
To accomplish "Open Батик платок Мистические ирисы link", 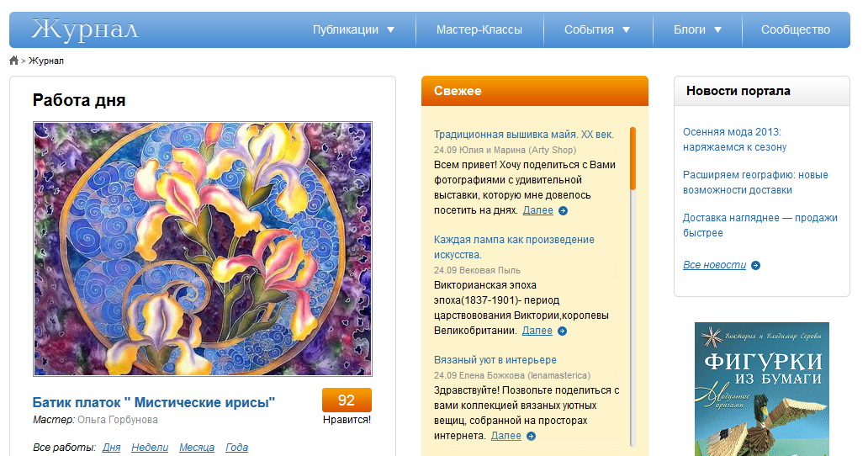I will coord(154,402).
